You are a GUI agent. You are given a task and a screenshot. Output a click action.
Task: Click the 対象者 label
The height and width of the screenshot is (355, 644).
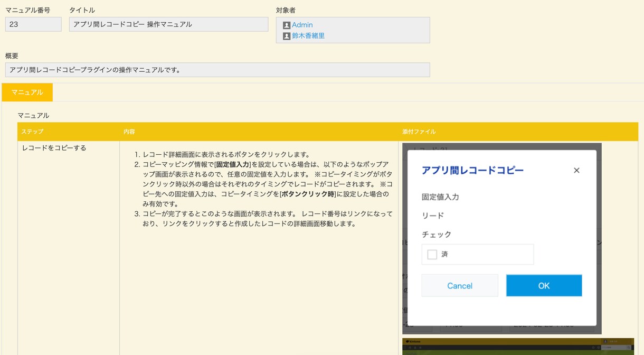(286, 10)
